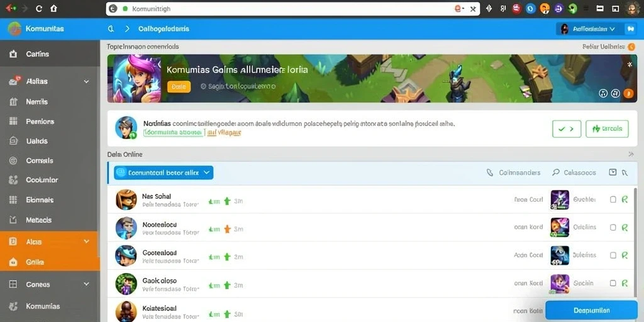The height and width of the screenshot is (322, 644).
Task: Tick the checkbox in the Gaok oloso row
Action: 613,283
